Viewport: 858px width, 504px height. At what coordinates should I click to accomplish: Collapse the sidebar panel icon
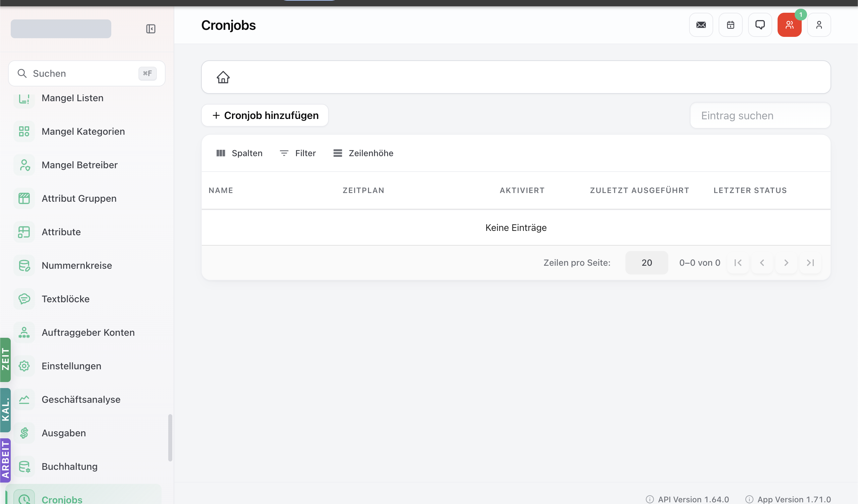(x=151, y=28)
